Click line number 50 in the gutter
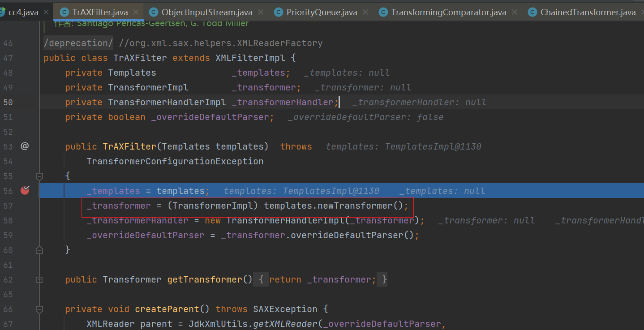Screen dimensions: 644x330 click(x=8, y=102)
